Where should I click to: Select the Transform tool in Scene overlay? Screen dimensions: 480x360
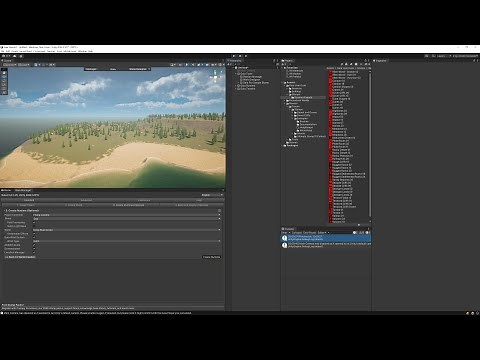pyautogui.click(x=4, y=93)
